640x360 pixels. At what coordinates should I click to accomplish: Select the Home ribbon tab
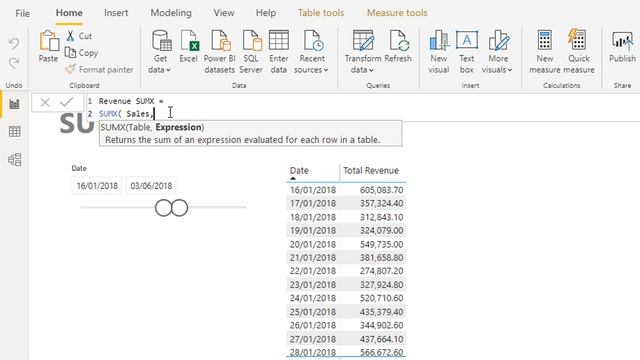(x=69, y=13)
